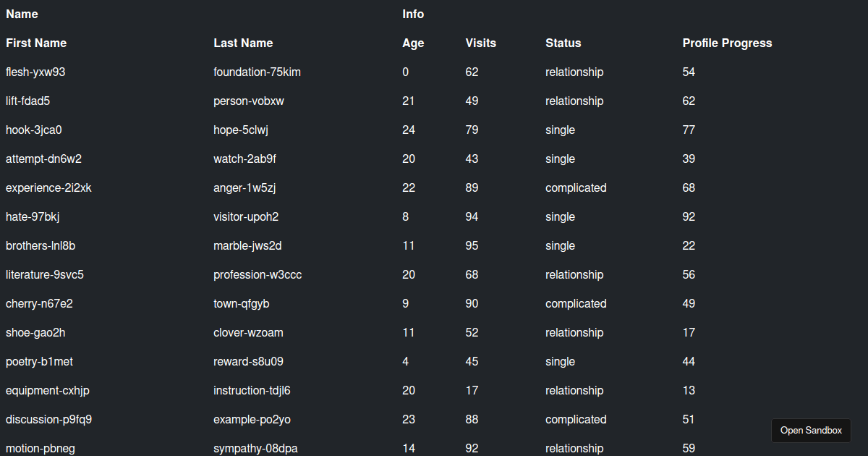868x456 pixels.
Task: Click the instruction-tdjl6 last name cell
Action: click(x=252, y=391)
